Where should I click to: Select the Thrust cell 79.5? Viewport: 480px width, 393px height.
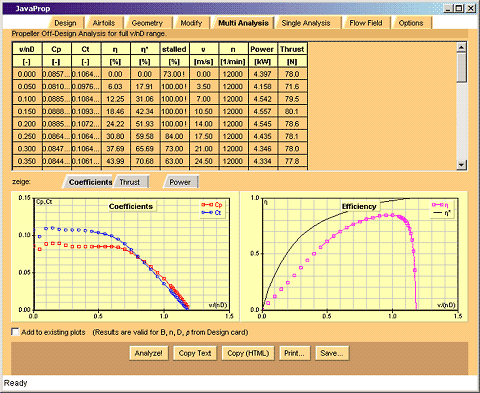(292, 99)
